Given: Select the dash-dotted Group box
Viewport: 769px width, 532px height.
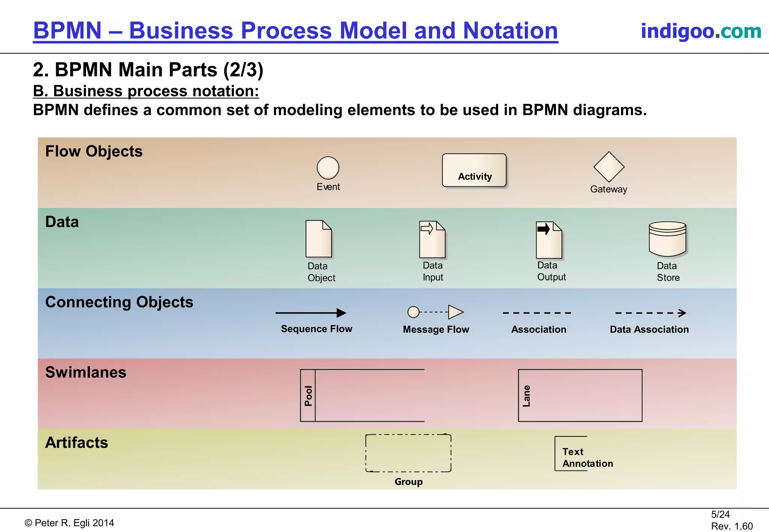Looking at the screenshot, I should 408,453.
